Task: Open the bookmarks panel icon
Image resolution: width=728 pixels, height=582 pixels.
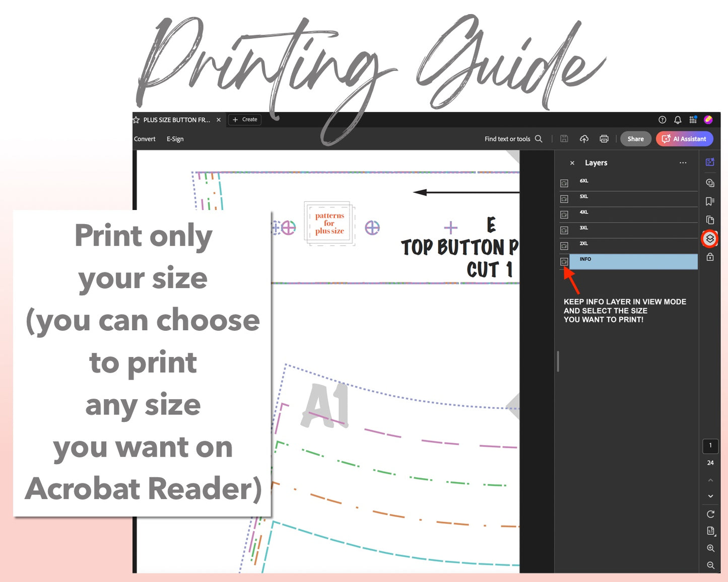Action: pyautogui.click(x=710, y=201)
